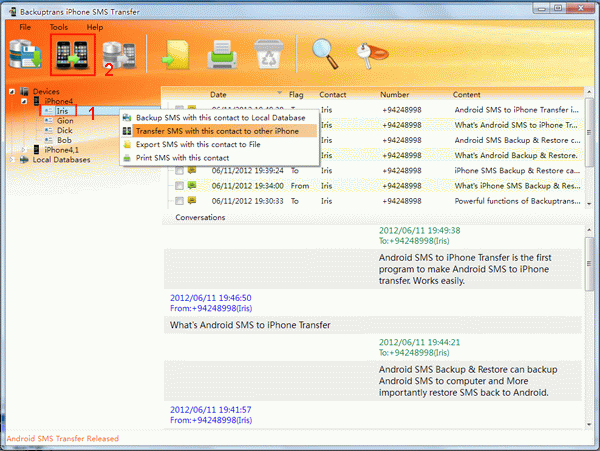Click message list scrollbar up arrow
This screenshot has width=600, height=451.
coord(589,92)
